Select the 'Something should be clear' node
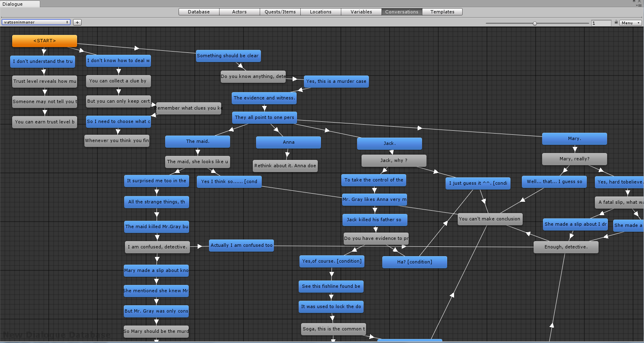Image resolution: width=644 pixels, height=343 pixels. point(228,56)
